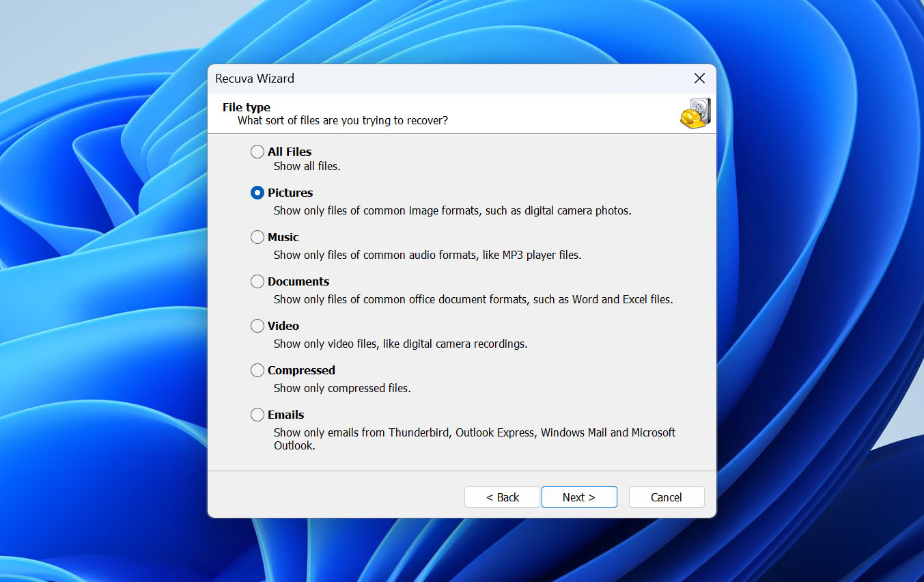
Task: Click the description mentioning Word and Excel files
Action: [x=473, y=299]
